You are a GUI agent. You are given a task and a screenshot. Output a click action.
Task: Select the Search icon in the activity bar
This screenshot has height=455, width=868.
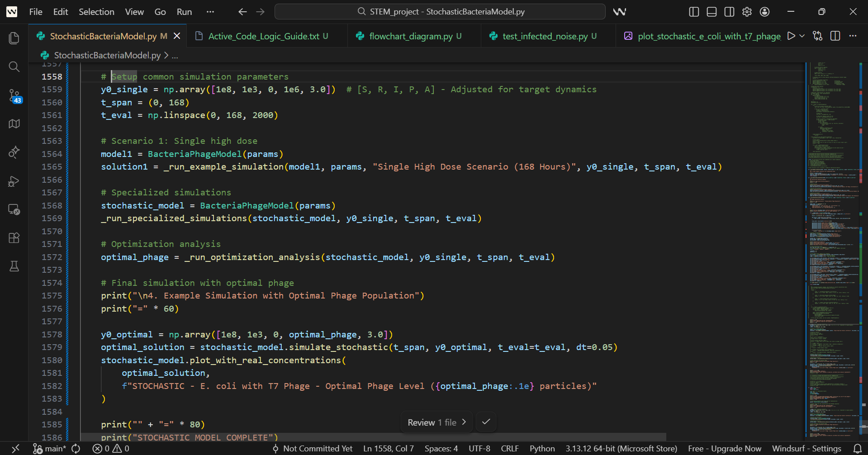[x=14, y=66]
